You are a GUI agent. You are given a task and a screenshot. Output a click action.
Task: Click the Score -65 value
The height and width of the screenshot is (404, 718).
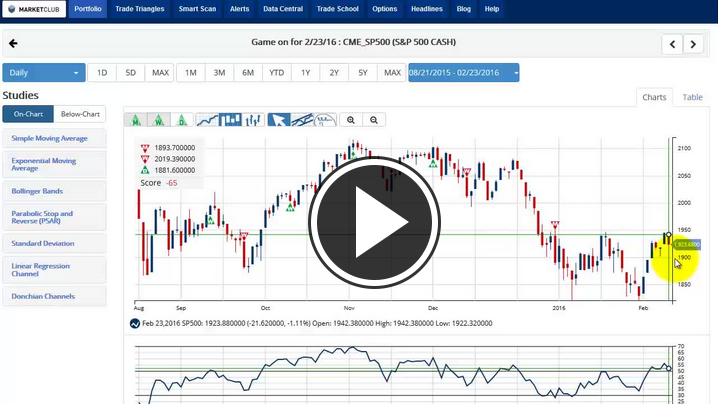point(171,183)
